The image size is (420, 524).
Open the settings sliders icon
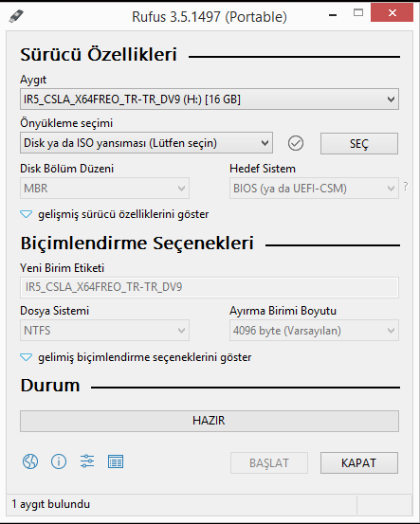pyautogui.click(x=87, y=461)
